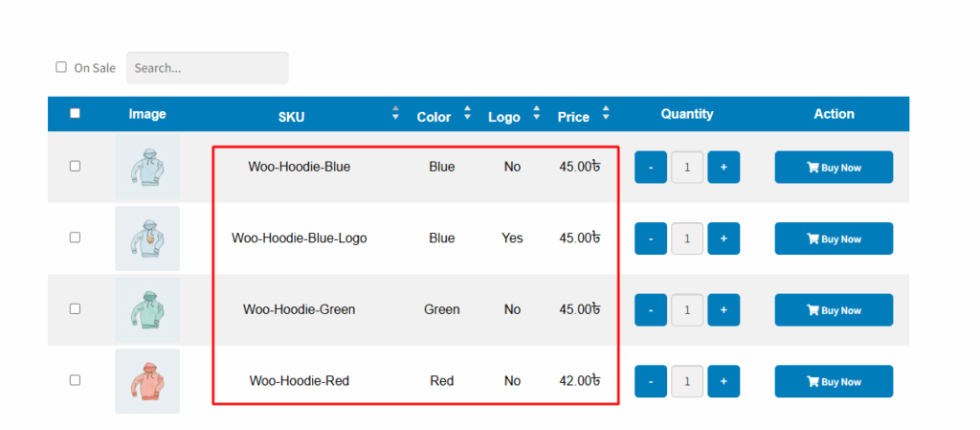The width and height of the screenshot is (980, 430).
Task: Select checkbox for Woo-Hoodie-Red row
Action: (x=75, y=380)
